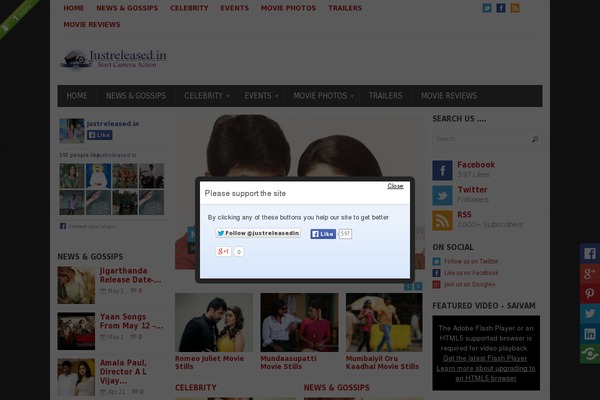Click red CELEBRITY top link
600x400 pixels.
coord(189,8)
